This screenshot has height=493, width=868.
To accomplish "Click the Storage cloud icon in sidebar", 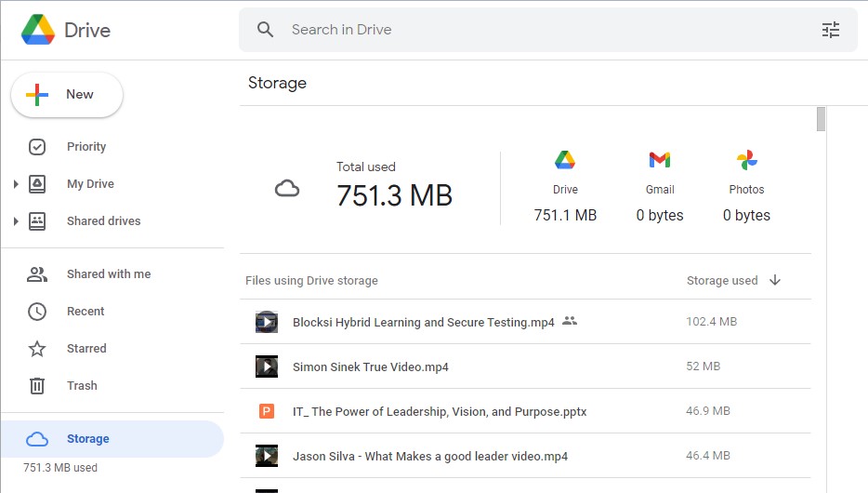I will pyautogui.click(x=37, y=439).
